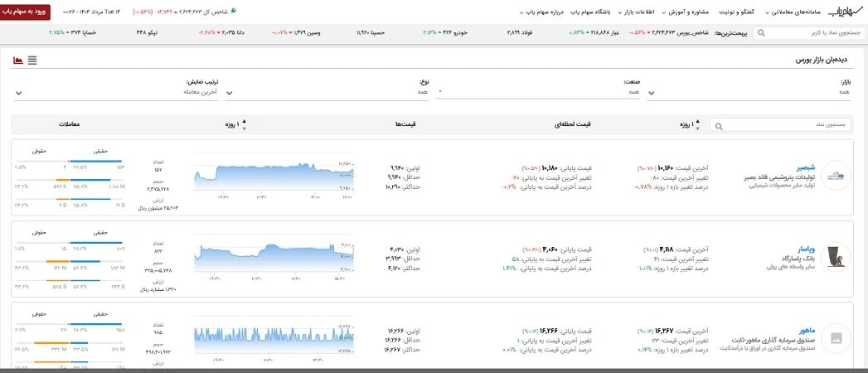Image resolution: width=868 pixels, height=373 pixels.
Task: Click حقیقی label in شبصیر trades
Action: tap(101, 151)
